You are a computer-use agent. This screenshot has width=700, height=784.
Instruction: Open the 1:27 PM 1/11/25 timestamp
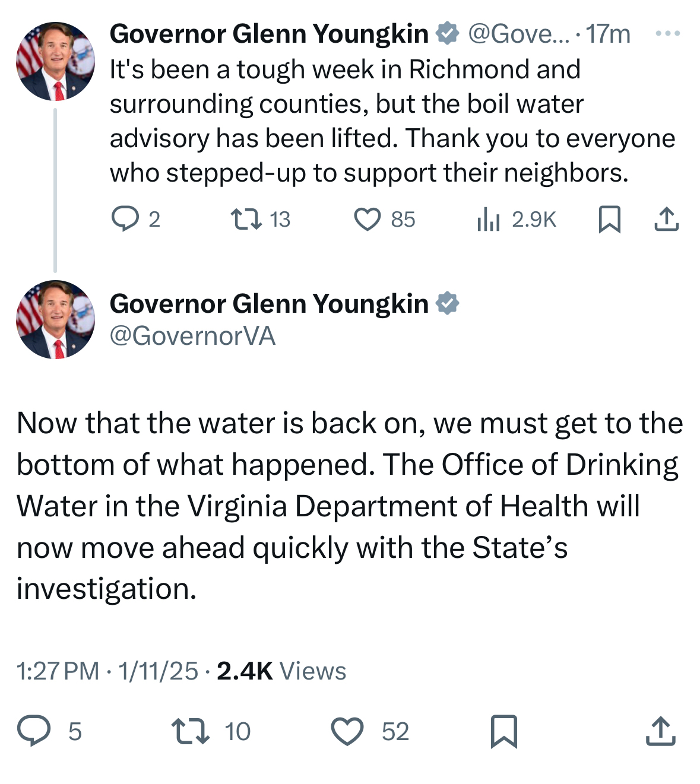click(x=107, y=671)
